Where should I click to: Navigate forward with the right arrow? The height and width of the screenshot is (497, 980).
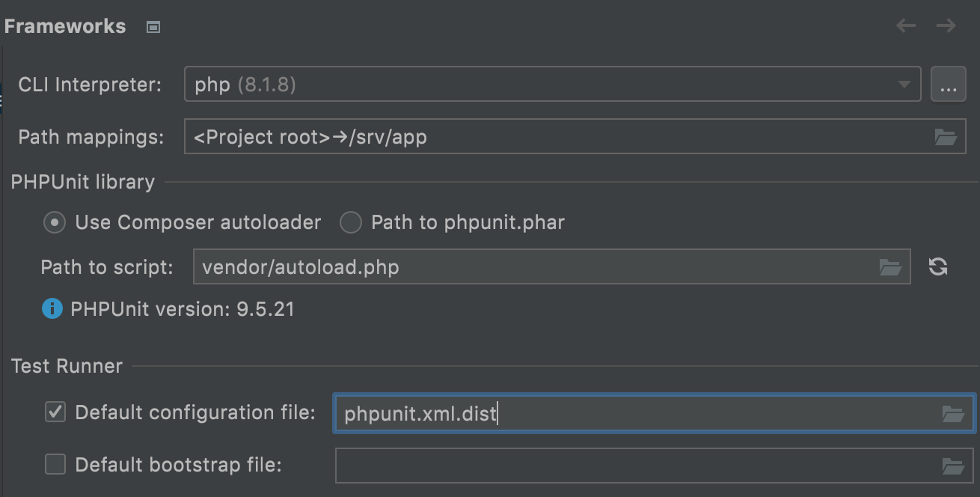pyautogui.click(x=946, y=26)
